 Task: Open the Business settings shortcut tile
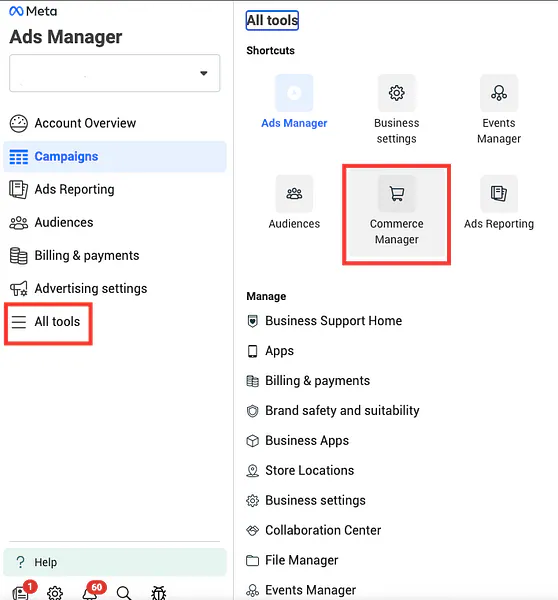(396, 109)
